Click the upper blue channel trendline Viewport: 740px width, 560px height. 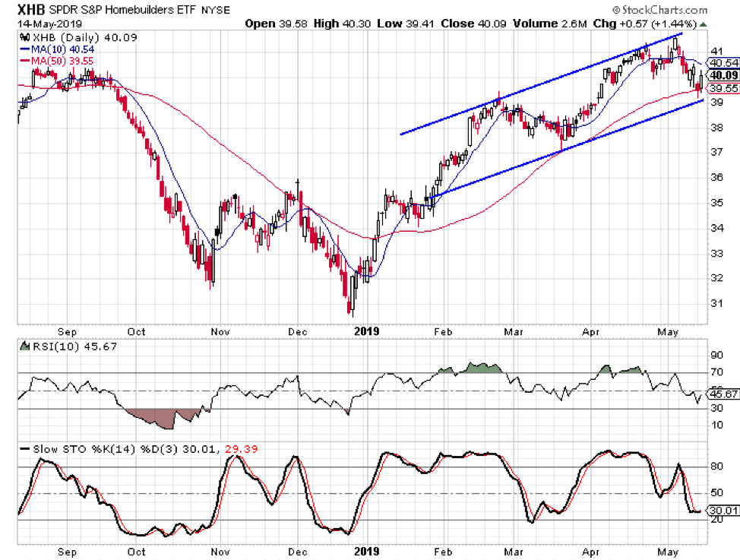pyautogui.click(x=541, y=84)
